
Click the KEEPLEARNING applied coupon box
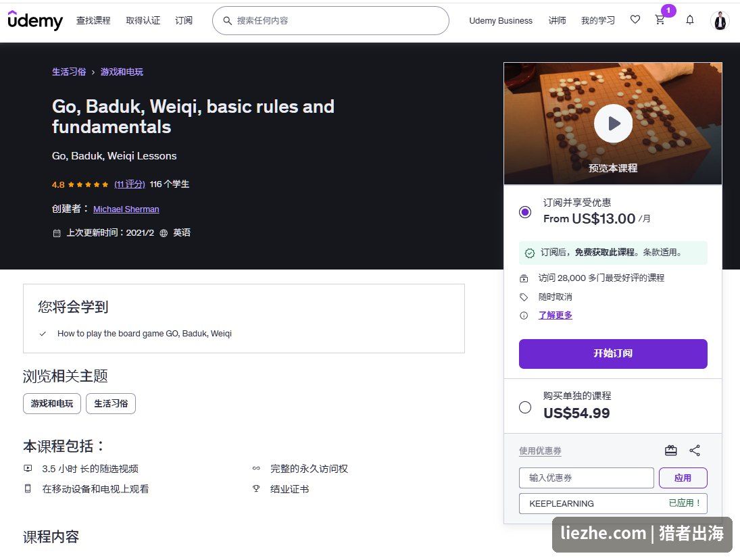click(613, 503)
